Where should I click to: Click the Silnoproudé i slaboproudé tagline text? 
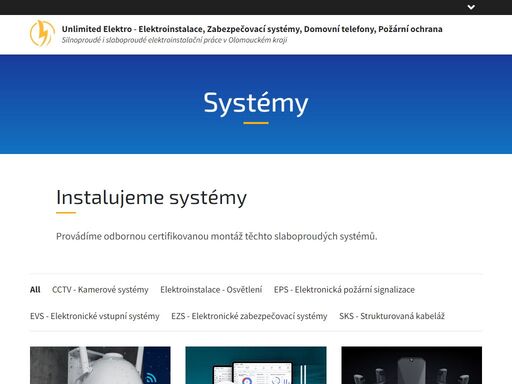(x=174, y=40)
